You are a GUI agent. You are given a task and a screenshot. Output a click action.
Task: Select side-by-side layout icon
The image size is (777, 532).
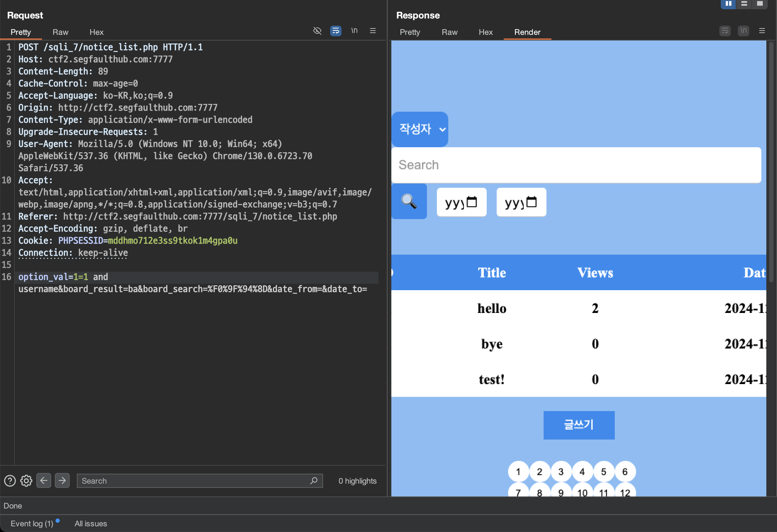pyautogui.click(x=728, y=4)
